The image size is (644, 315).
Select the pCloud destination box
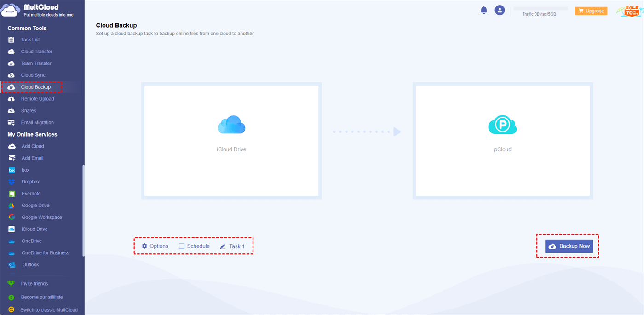pos(503,141)
